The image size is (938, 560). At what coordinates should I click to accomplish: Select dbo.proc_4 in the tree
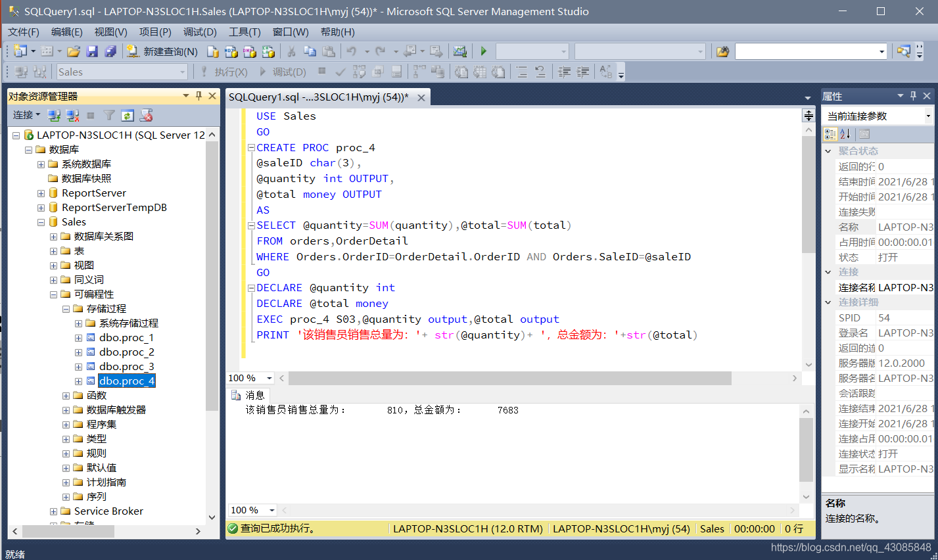(126, 381)
